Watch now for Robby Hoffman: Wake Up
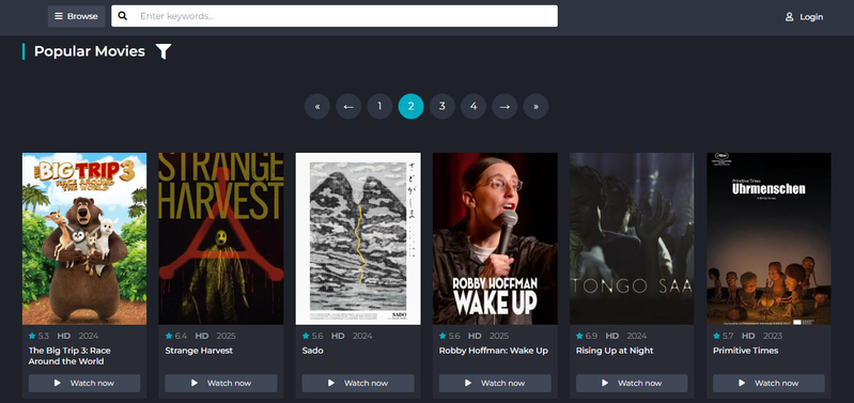This screenshot has width=854, height=403. click(x=495, y=383)
